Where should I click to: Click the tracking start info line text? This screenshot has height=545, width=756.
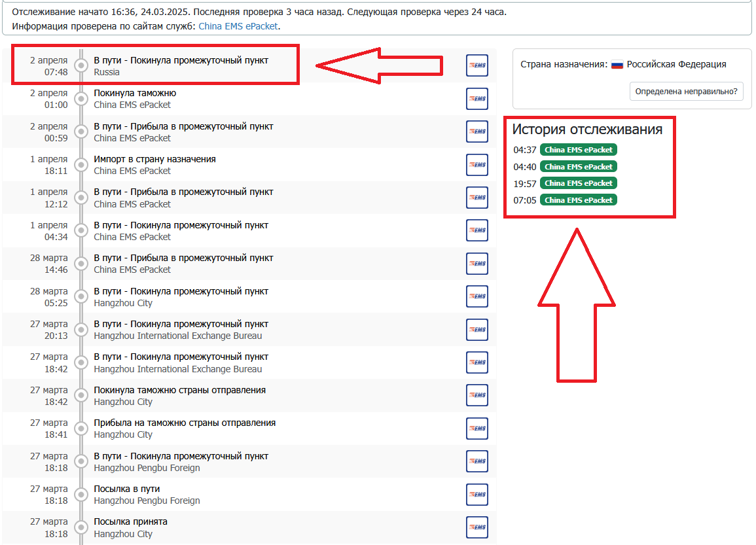pos(259,12)
